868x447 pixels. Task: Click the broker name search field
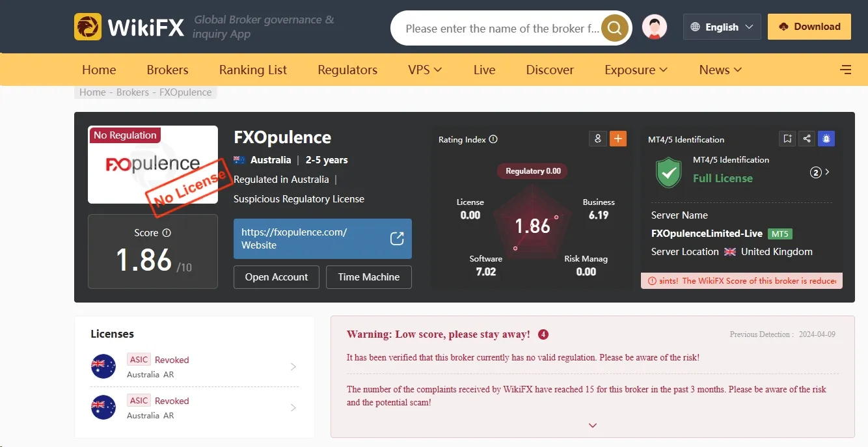(502, 28)
